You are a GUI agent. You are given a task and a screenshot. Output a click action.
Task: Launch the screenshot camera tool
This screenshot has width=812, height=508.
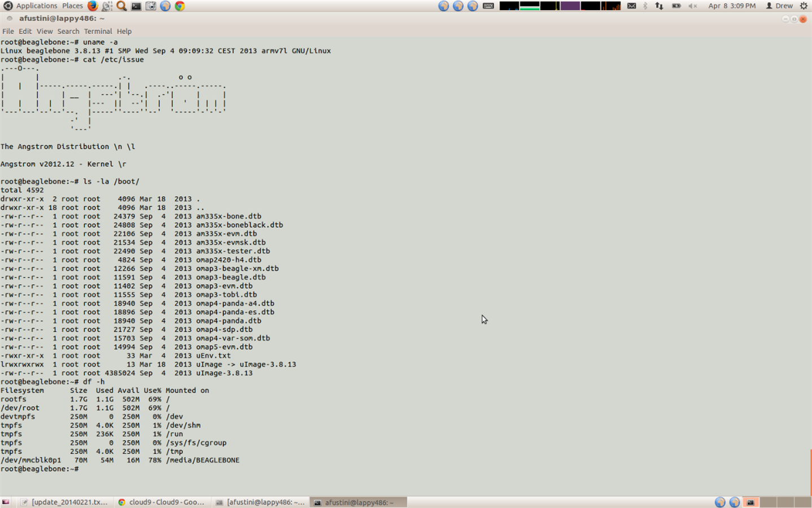tap(151, 6)
